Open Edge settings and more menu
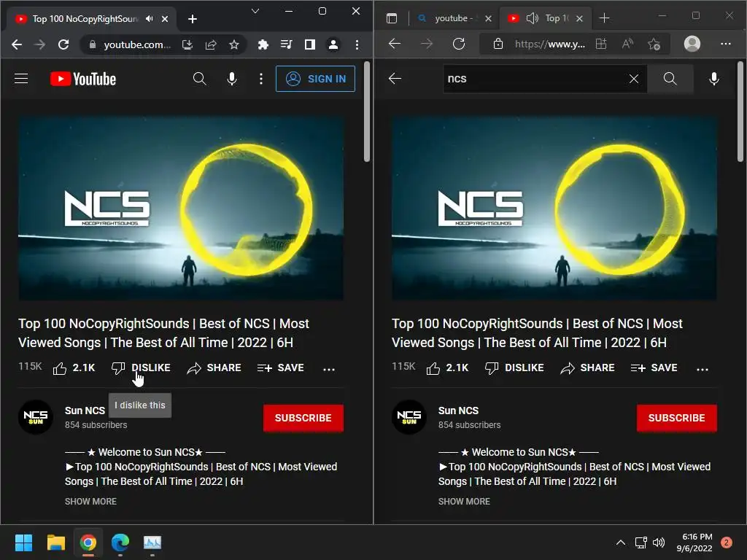Viewport: 747px width, 560px height. click(x=726, y=44)
